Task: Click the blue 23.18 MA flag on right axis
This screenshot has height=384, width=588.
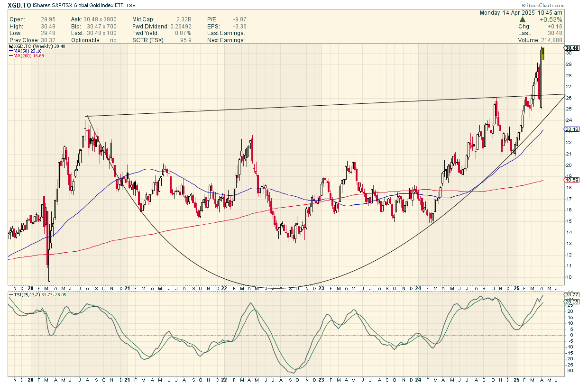Action: point(572,129)
